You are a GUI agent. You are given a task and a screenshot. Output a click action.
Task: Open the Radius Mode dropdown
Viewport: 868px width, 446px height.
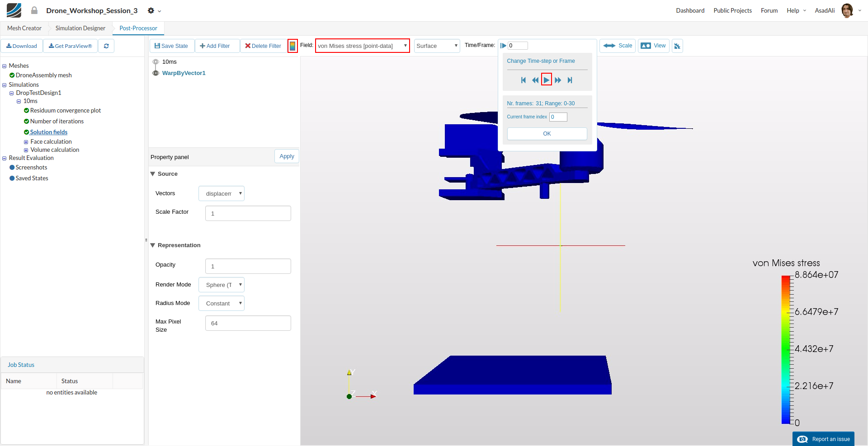[222, 303]
